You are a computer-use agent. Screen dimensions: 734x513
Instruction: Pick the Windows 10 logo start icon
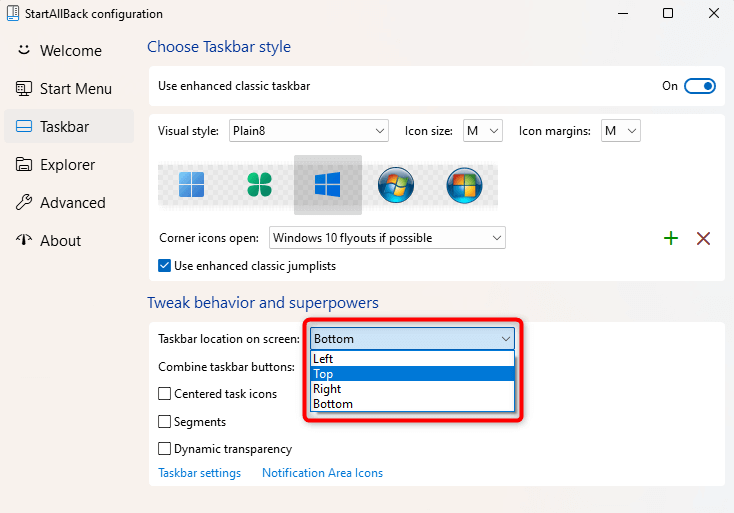click(327, 185)
